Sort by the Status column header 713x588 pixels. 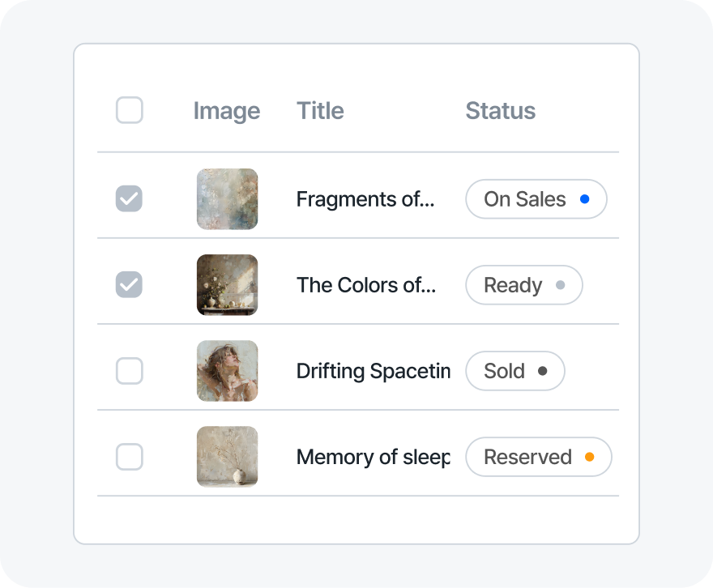click(500, 111)
